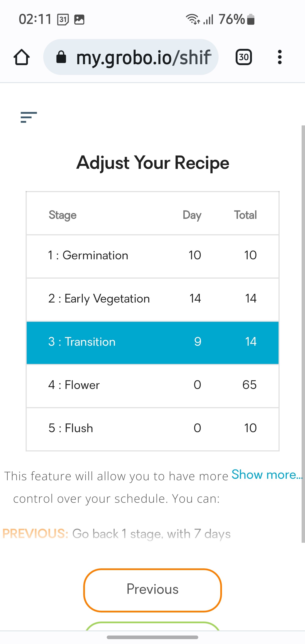Select the my.grobo.io address bar
305x644 pixels.
[x=131, y=57]
